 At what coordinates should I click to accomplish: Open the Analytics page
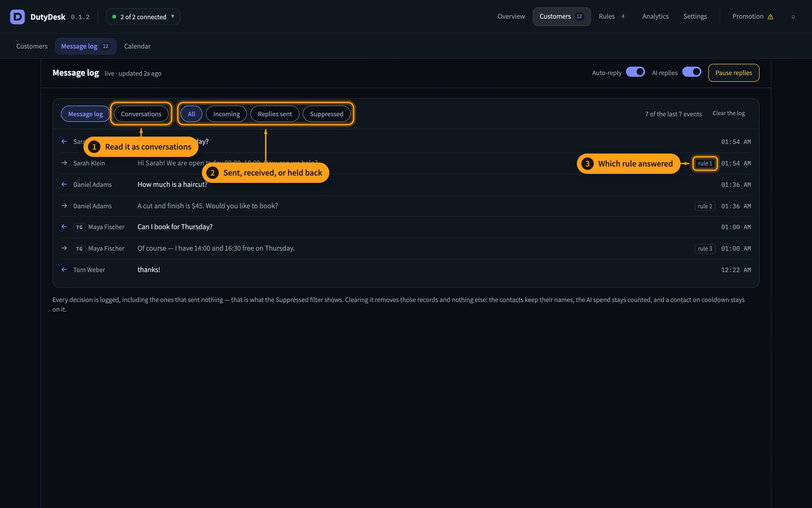655,16
